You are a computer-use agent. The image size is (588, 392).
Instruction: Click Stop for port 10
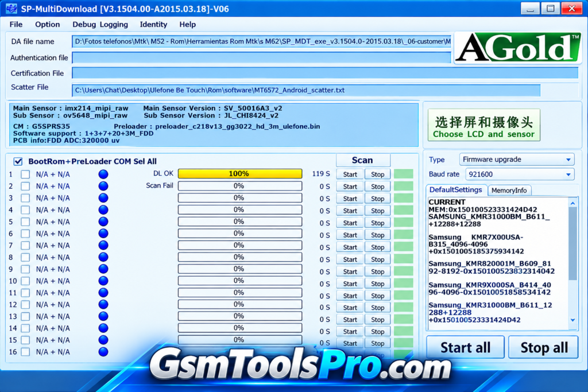click(378, 284)
